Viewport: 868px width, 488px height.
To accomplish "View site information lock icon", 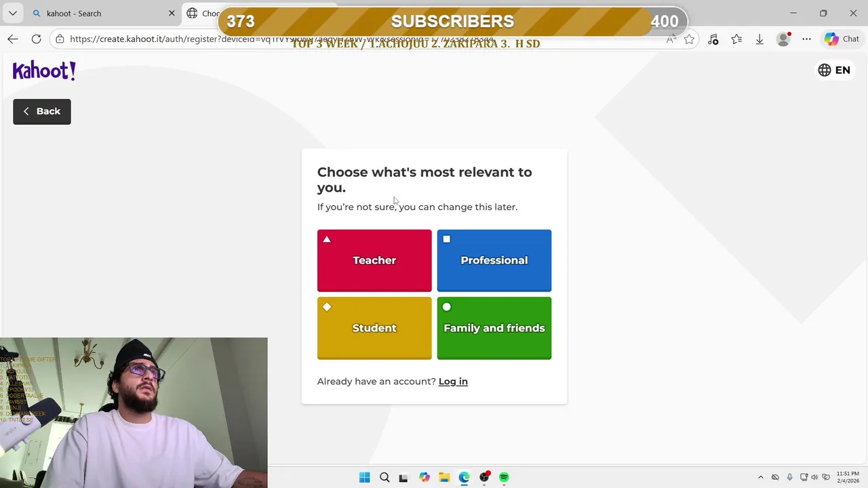I will click(60, 39).
